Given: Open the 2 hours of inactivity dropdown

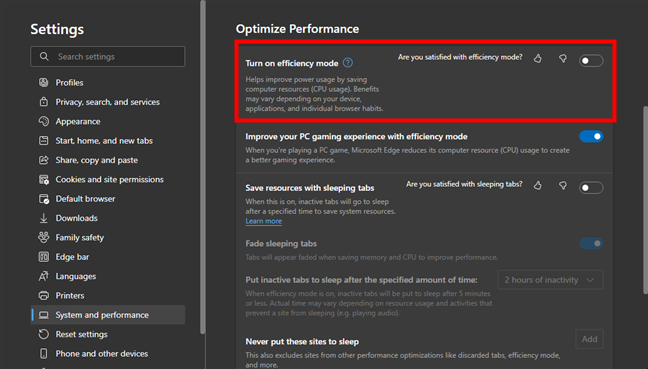Looking at the screenshot, I should click(x=550, y=280).
